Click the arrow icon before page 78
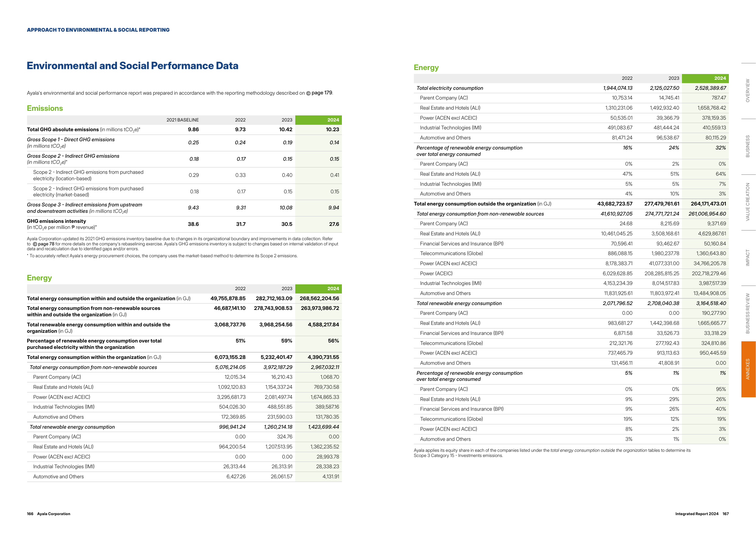Image resolution: width=756 pixels, height=534 pixels. click(x=35, y=244)
